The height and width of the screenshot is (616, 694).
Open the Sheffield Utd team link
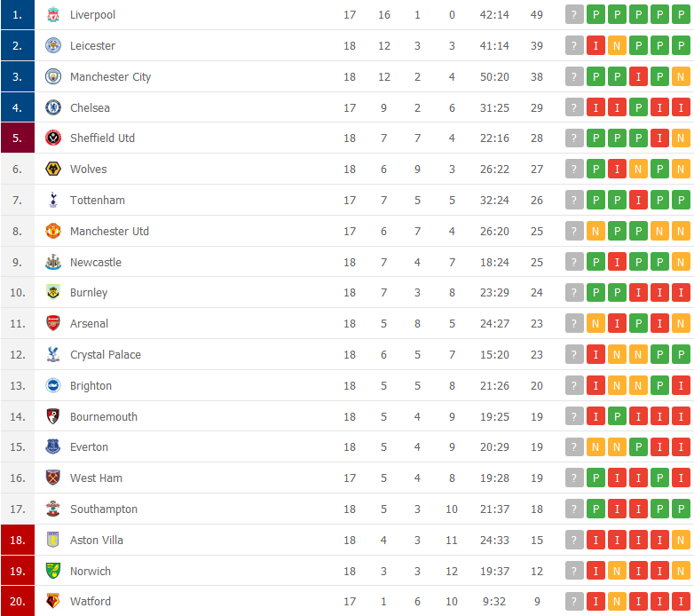102,138
